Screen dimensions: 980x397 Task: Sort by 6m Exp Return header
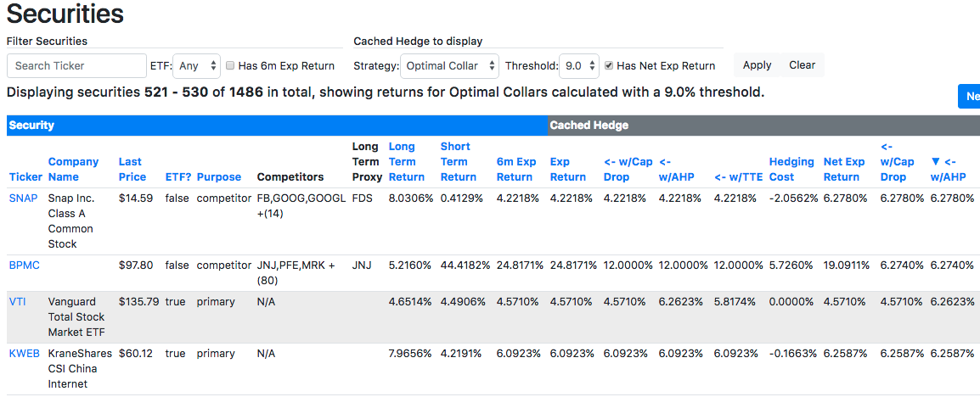point(516,169)
